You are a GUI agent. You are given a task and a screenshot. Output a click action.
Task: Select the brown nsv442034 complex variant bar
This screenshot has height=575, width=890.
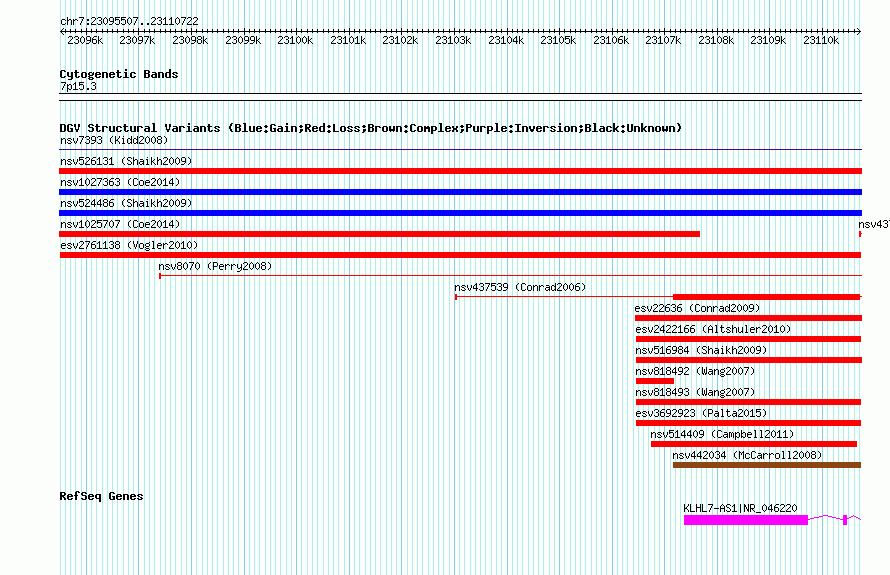pyautogui.click(x=767, y=465)
